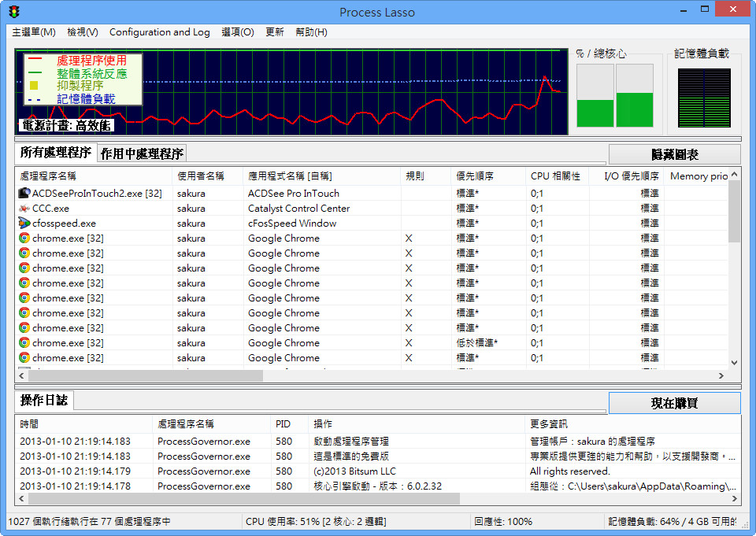Screen dimensions: 756x536
Task: Sort process list by 處理程序名稱 column header
Action: point(94,176)
